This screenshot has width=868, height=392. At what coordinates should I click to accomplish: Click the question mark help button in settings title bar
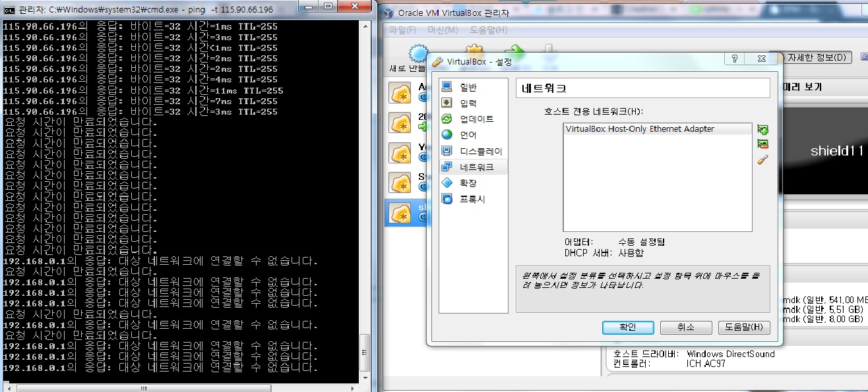point(734,59)
